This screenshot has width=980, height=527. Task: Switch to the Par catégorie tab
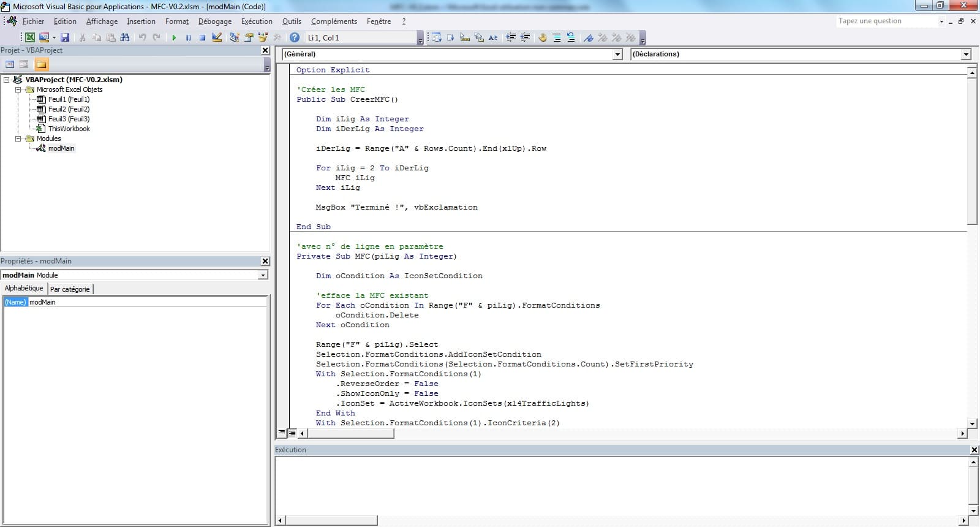pyautogui.click(x=70, y=289)
